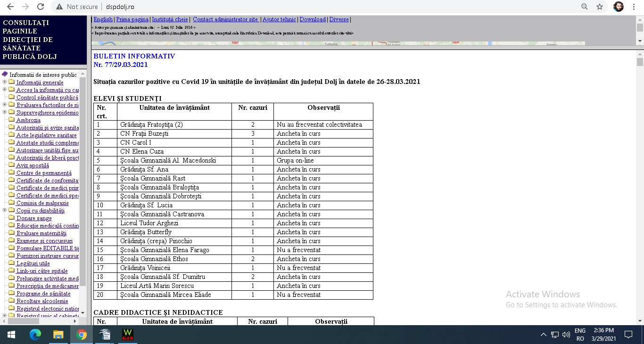Open the zoom magnifier icon in the address bar
This screenshot has width=644, height=344.
585,7
